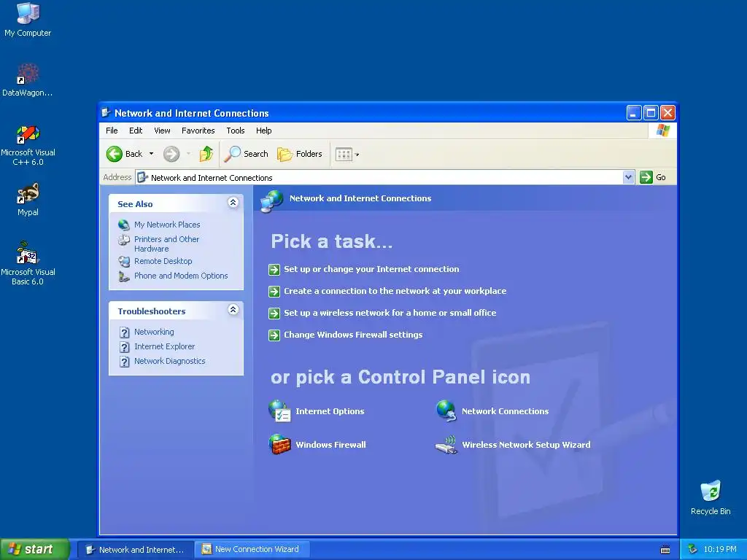Select the Recycle Bin icon
The image size is (747, 560).
tap(711, 497)
